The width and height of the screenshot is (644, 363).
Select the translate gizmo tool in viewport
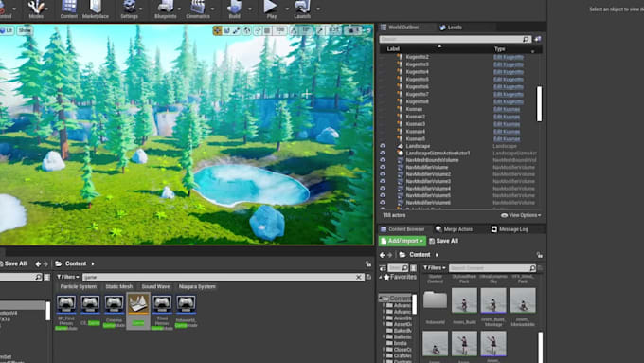pyautogui.click(x=217, y=30)
